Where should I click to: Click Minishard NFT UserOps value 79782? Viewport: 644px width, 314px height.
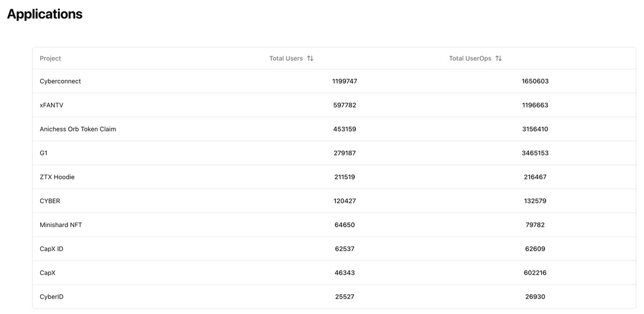point(535,225)
